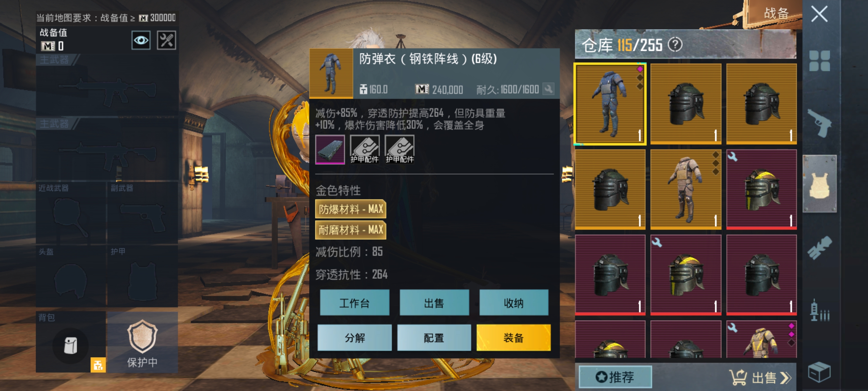Select the ammo and syringe category icon
Image resolution: width=868 pixels, height=391 pixels.
point(819,310)
